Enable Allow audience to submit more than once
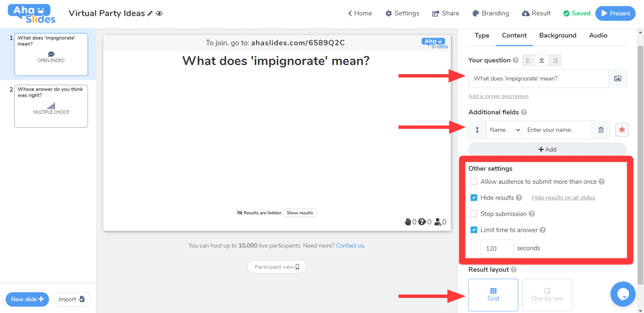The width and height of the screenshot is (644, 313). 474,182
